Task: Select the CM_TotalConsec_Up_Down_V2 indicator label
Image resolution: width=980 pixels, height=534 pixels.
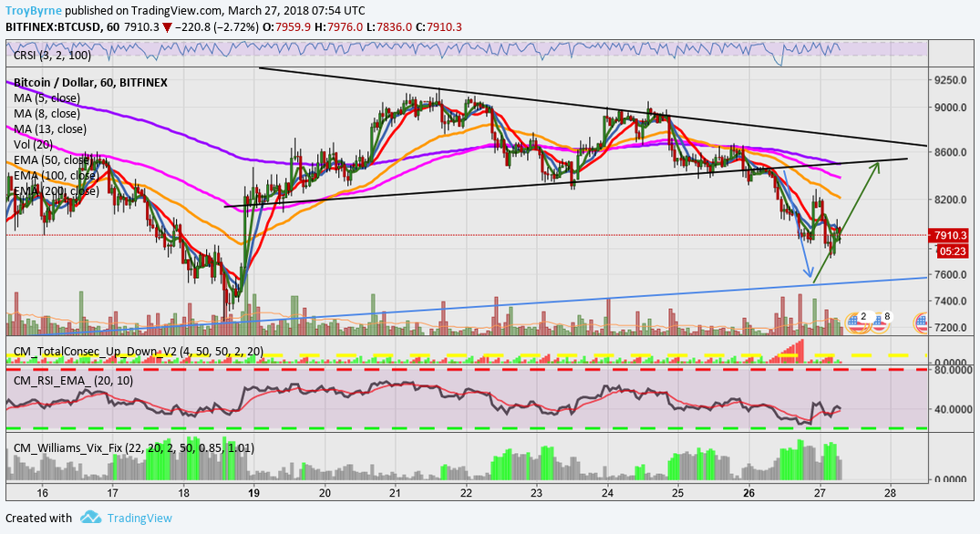Action: (x=139, y=352)
